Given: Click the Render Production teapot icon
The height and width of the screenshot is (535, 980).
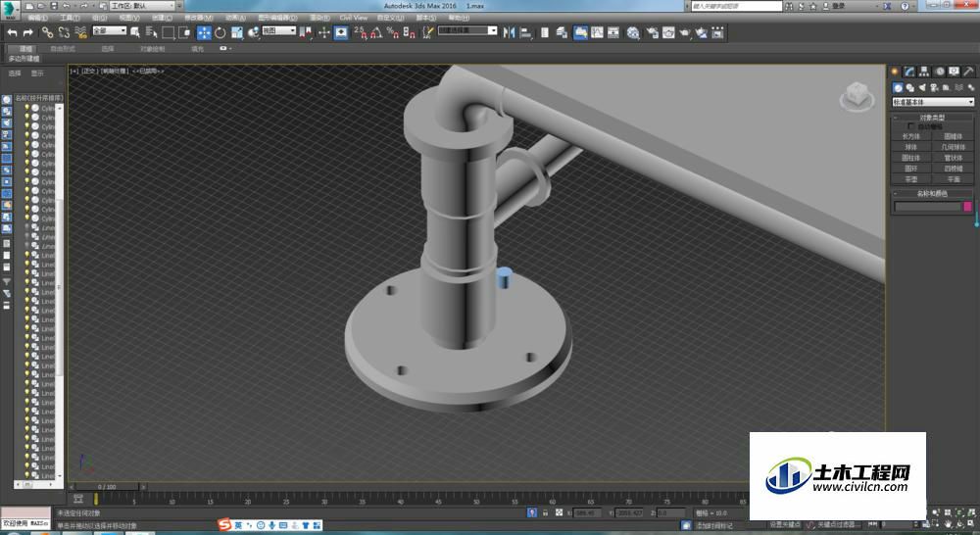Looking at the screenshot, I should pyautogui.click(x=685, y=32).
